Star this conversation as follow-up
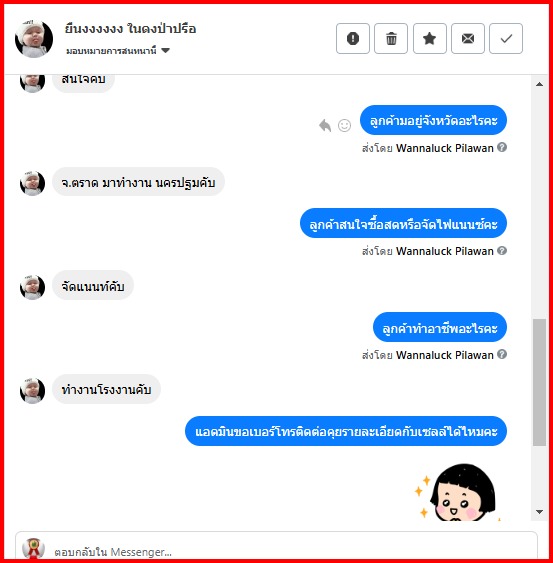The width and height of the screenshot is (553, 563). (x=429, y=38)
